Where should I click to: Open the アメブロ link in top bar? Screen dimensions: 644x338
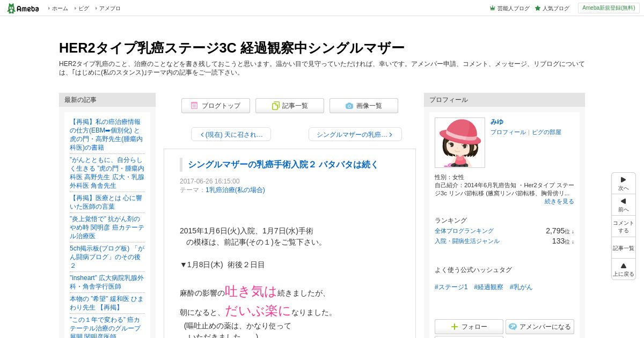pos(109,9)
